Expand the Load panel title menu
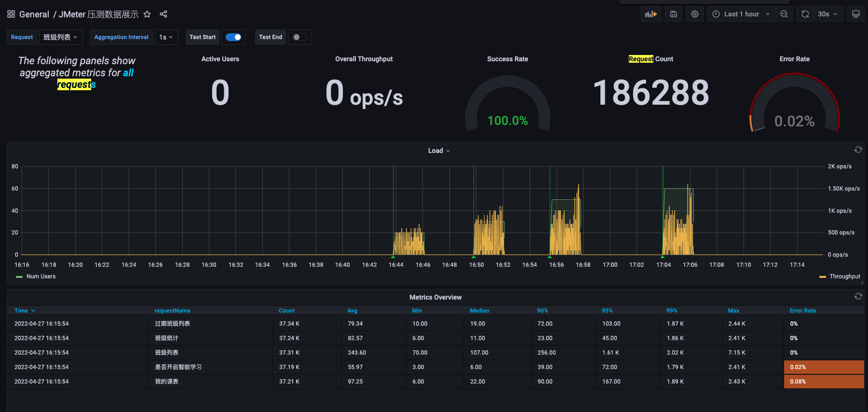Screen dimensions: 868x412 pyautogui.click(x=439, y=151)
